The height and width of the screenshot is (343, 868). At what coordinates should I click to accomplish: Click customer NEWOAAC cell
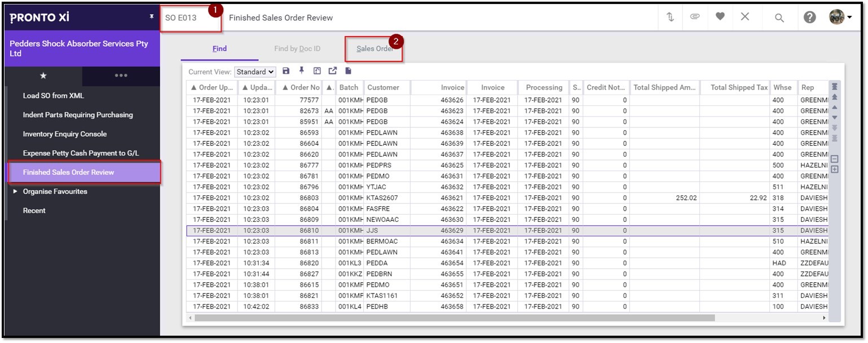(x=387, y=220)
